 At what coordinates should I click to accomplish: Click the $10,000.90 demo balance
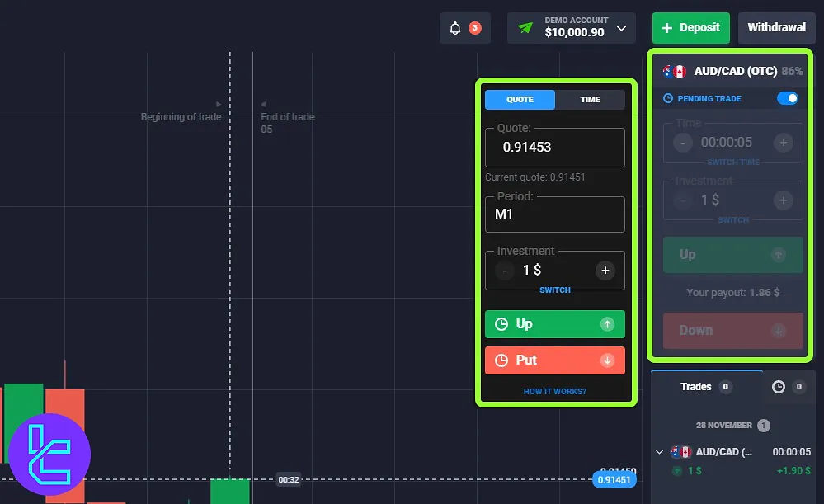tap(574, 33)
